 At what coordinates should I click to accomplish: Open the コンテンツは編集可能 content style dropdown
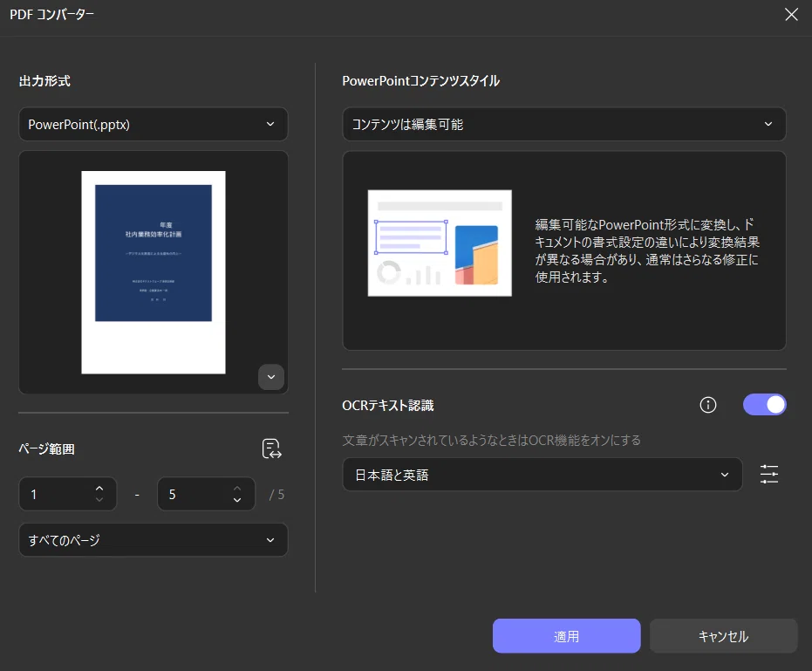coord(564,125)
